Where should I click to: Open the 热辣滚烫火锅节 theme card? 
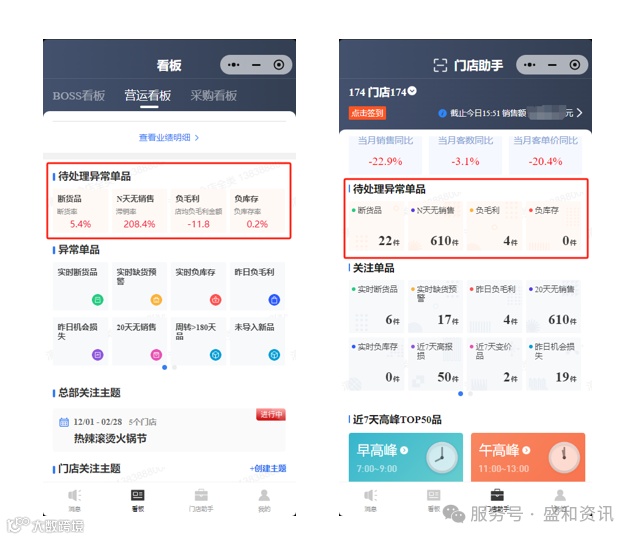pos(169,430)
